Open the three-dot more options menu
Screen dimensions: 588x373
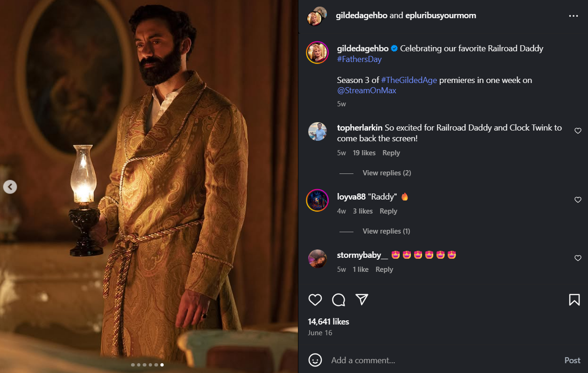point(574,16)
